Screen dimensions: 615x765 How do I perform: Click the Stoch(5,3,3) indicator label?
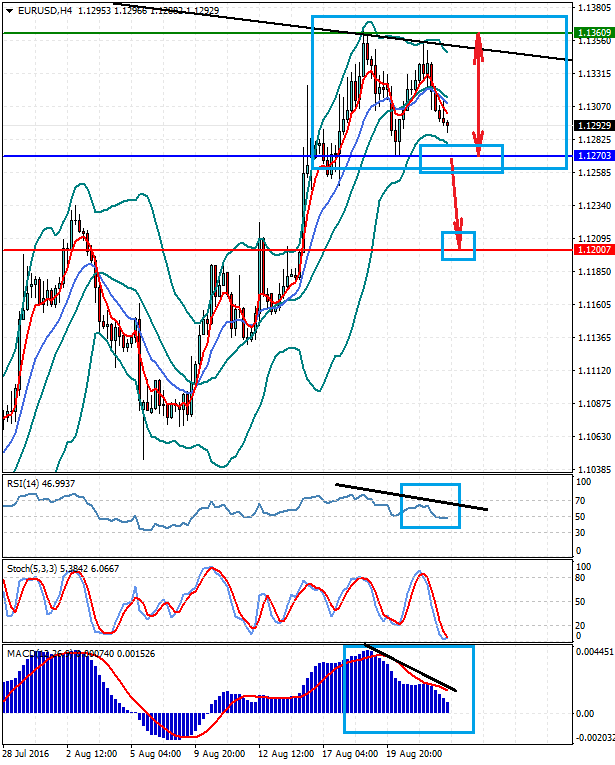pyautogui.click(x=34, y=568)
